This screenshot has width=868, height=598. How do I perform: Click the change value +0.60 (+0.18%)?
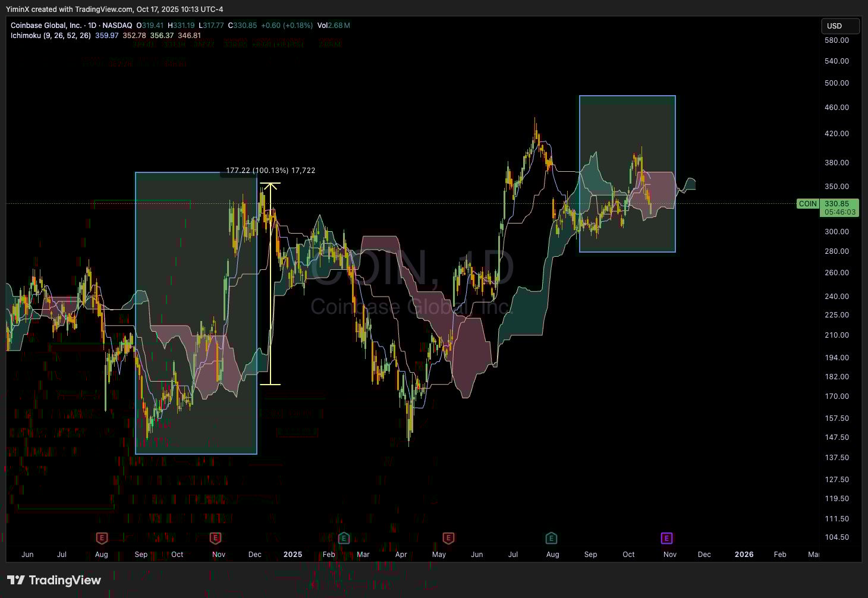pos(287,26)
